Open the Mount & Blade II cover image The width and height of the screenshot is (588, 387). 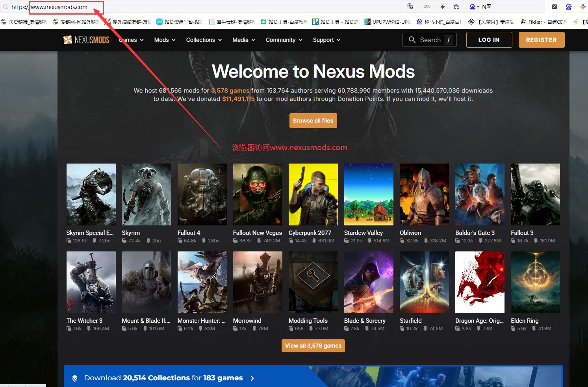(147, 282)
